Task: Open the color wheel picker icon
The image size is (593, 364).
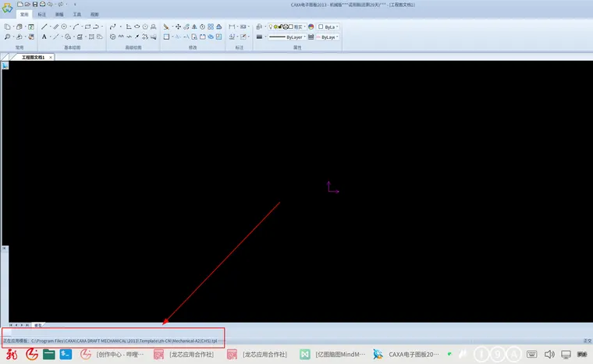Action: coord(311,27)
